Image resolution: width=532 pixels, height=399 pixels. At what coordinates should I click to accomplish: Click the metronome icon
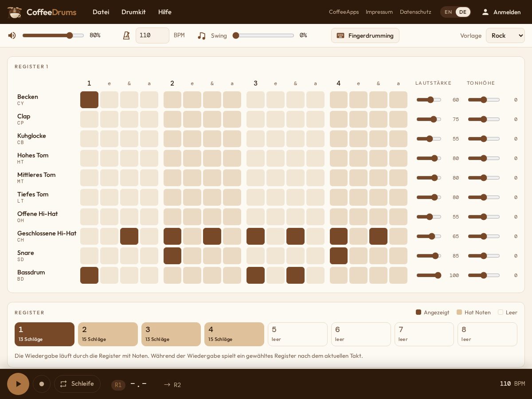(x=126, y=35)
